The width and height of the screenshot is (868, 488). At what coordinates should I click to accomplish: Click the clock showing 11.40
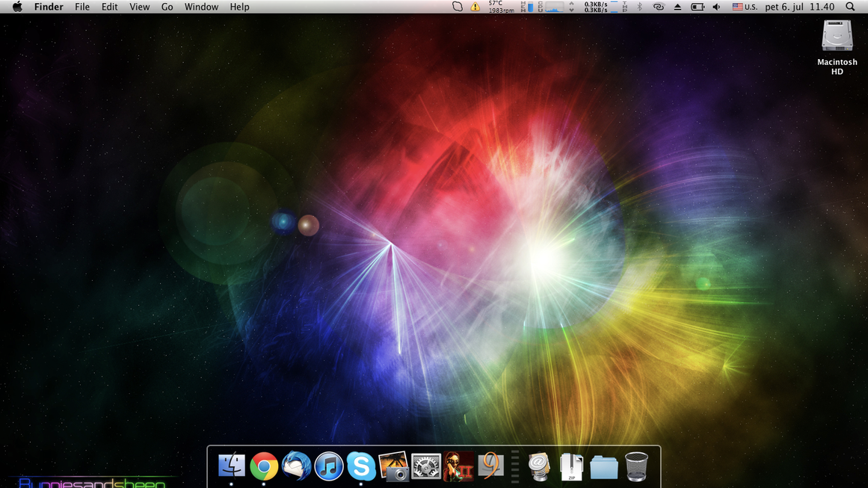(x=822, y=7)
